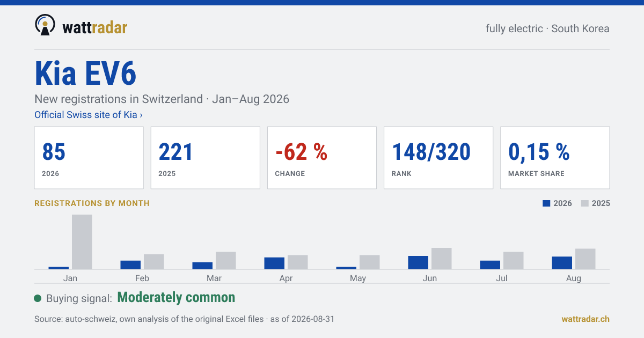644x338 pixels.
Task: Click the "Moderately common" buying signal text
Action: pyautogui.click(x=176, y=298)
